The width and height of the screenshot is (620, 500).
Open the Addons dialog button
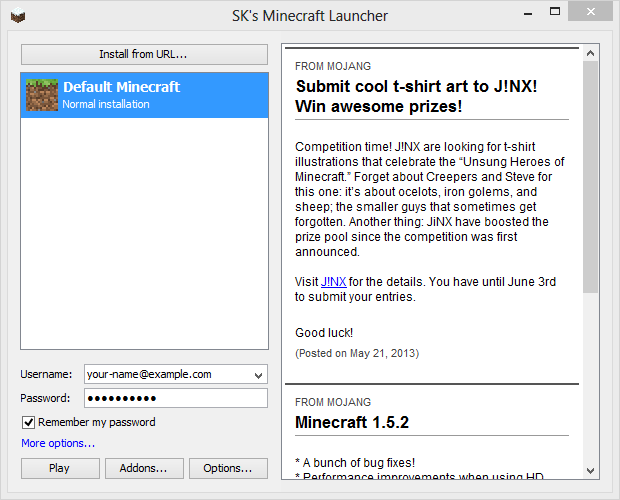[144, 468]
